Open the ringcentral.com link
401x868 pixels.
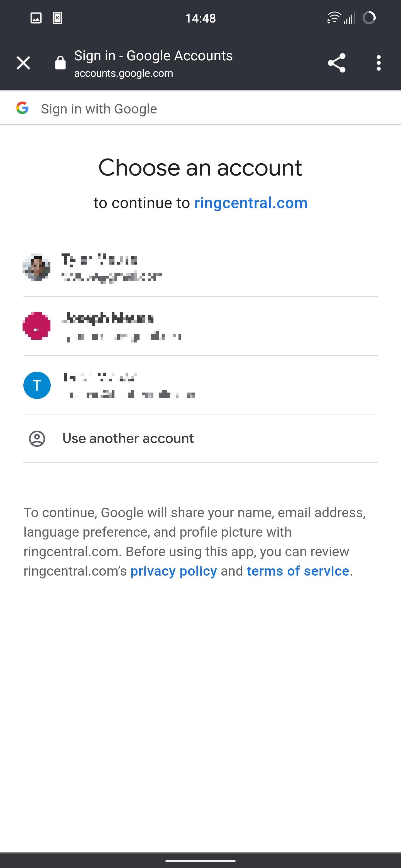click(x=251, y=203)
